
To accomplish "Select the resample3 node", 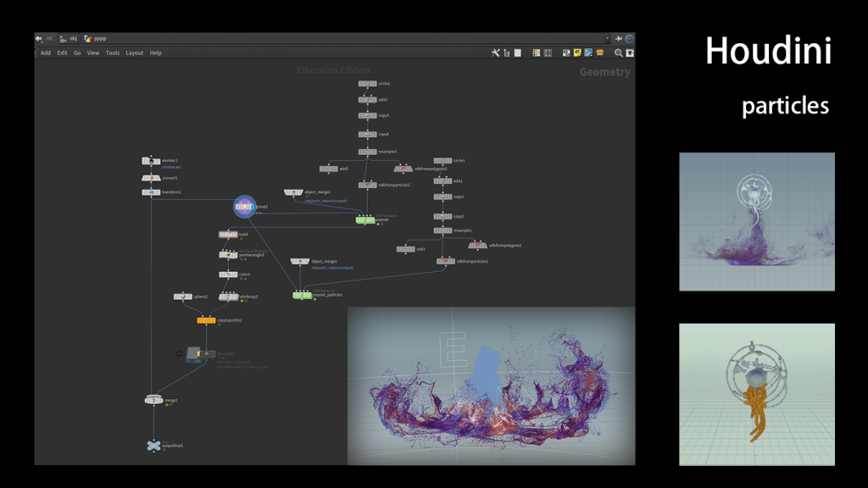I will click(368, 152).
